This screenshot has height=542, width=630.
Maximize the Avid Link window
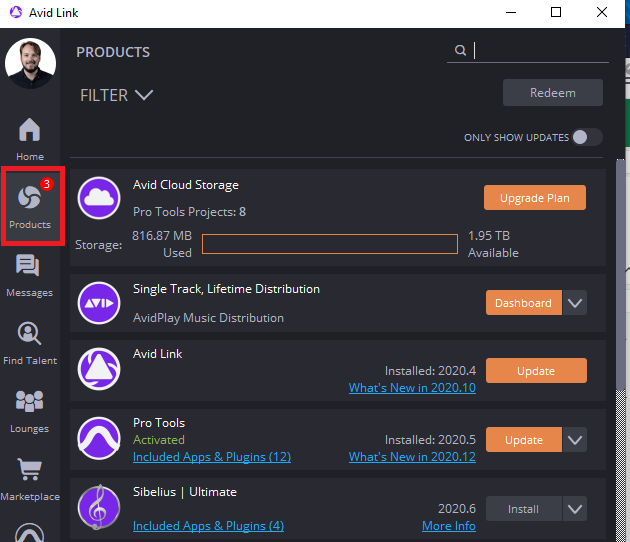click(x=556, y=12)
